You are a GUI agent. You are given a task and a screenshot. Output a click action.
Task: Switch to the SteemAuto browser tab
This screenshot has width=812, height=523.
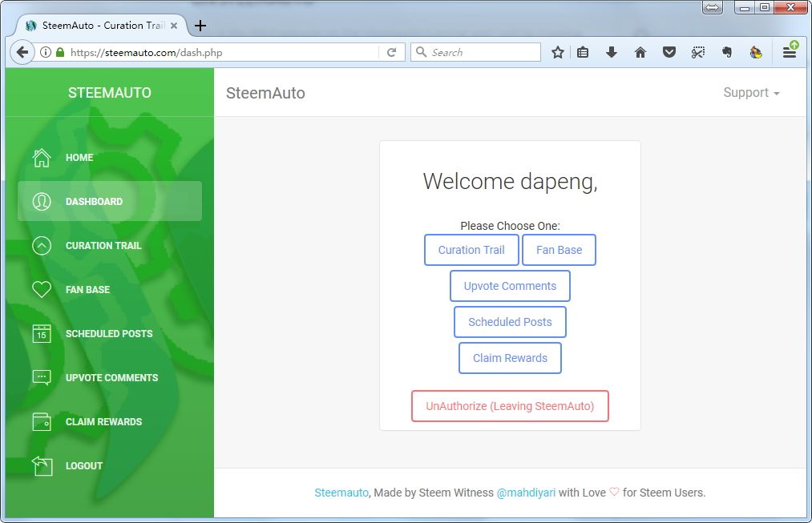pos(96,26)
